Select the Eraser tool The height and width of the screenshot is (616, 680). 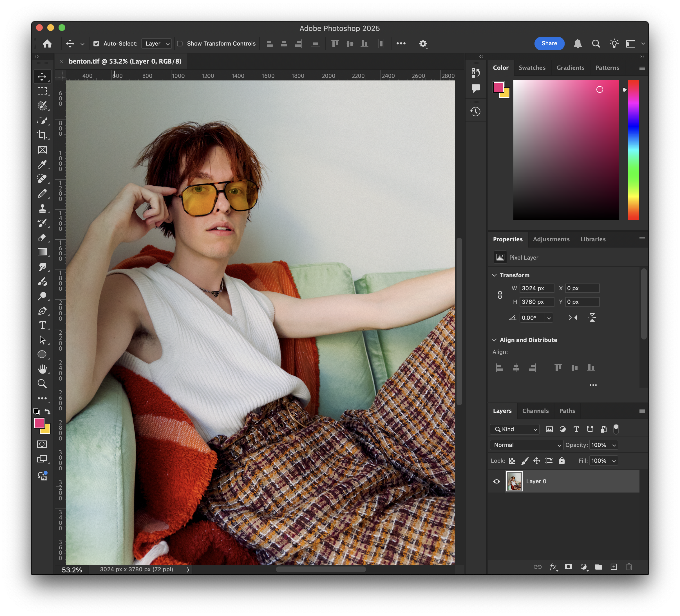(x=42, y=238)
